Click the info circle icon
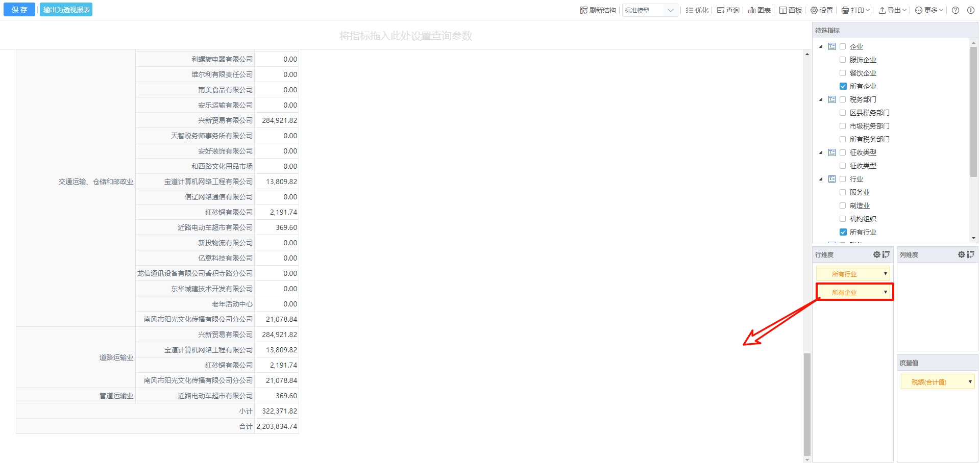Image resolution: width=980 pixels, height=463 pixels. [x=971, y=10]
